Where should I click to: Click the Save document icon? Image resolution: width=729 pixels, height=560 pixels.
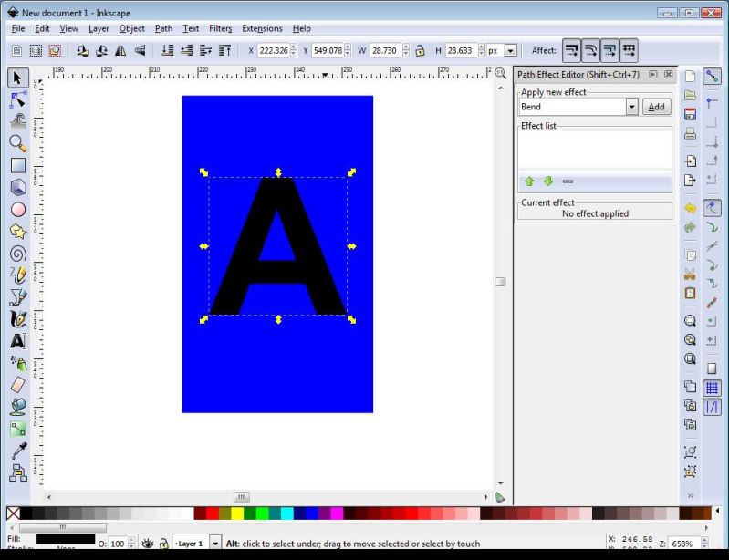[x=691, y=114]
